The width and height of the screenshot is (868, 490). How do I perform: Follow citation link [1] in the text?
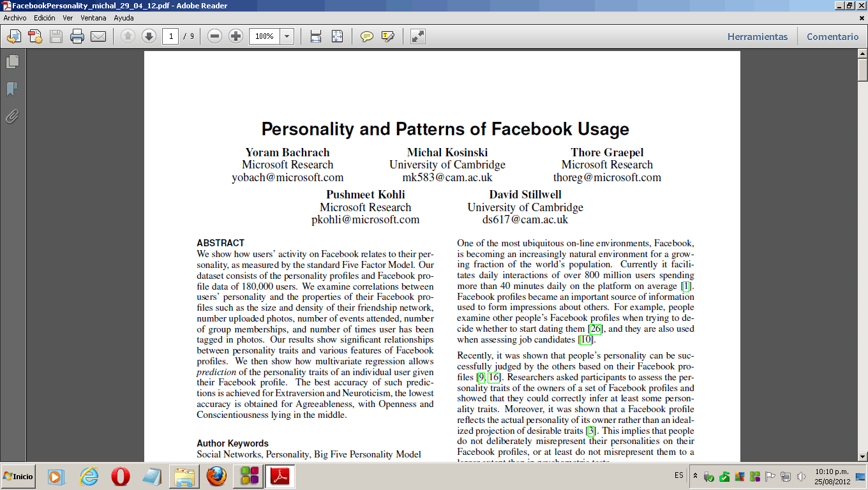click(686, 286)
